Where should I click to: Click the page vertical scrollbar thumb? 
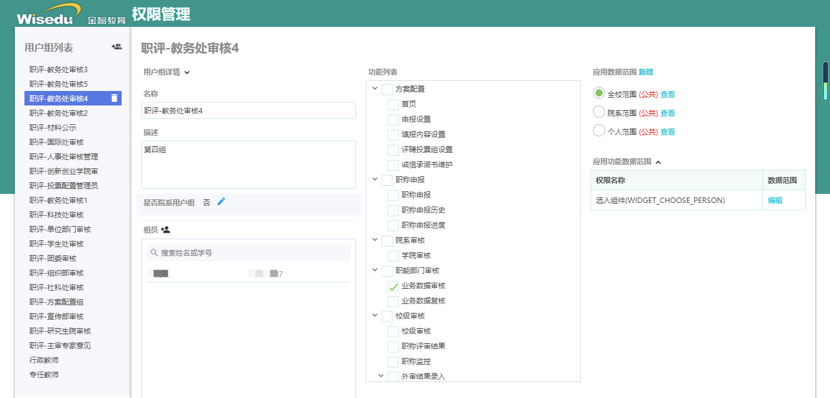[x=825, y=82]
